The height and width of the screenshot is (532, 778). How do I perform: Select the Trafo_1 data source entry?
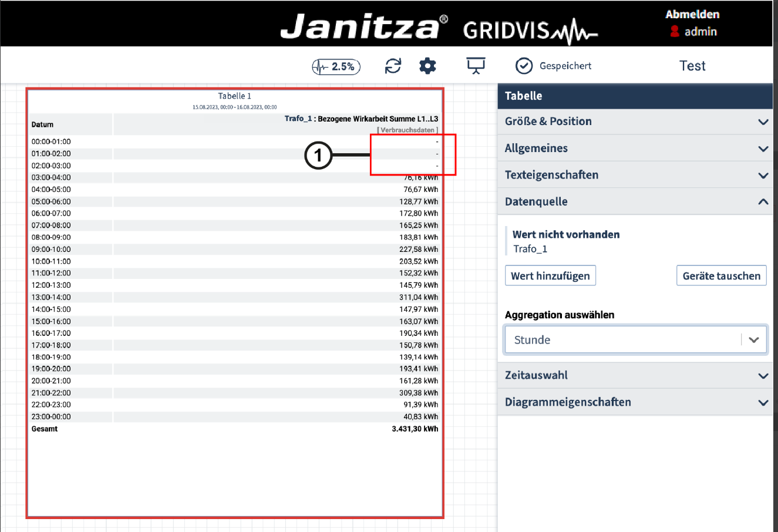[530, 248]
